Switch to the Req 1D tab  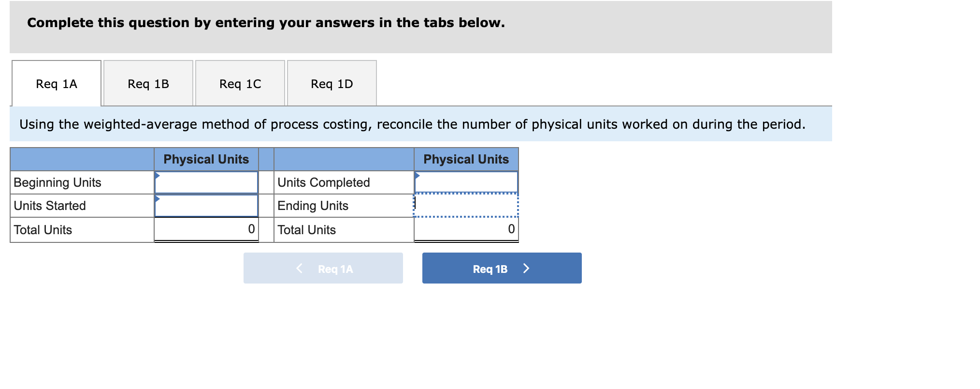click(x=331, y=83)
